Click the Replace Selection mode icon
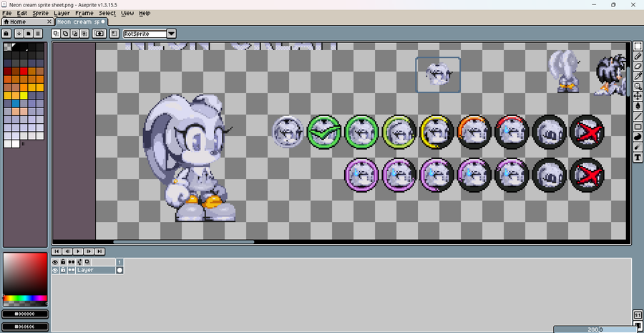This screenshot has width=644, height=333. click(x=56, y=34)
